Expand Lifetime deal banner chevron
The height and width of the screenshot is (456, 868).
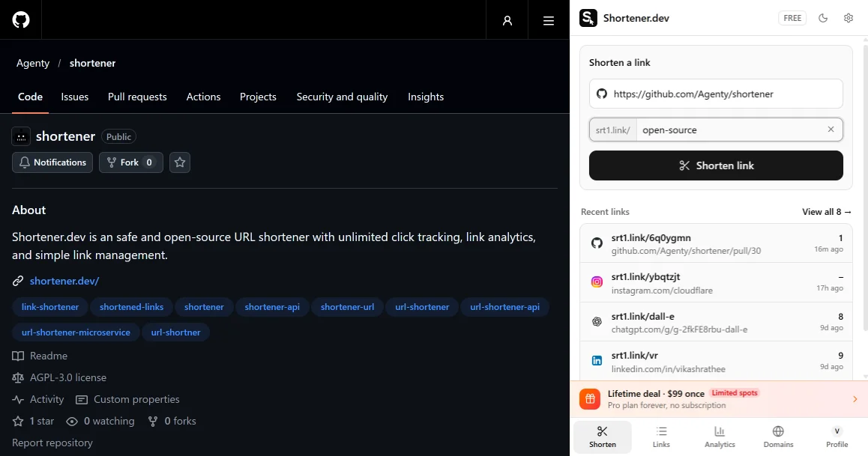855,398
